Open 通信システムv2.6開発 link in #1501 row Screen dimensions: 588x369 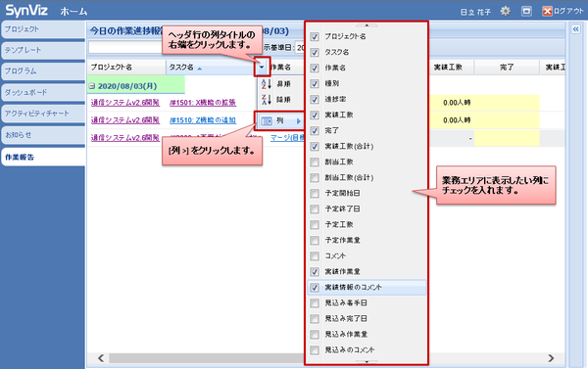[x=125, y=103]
